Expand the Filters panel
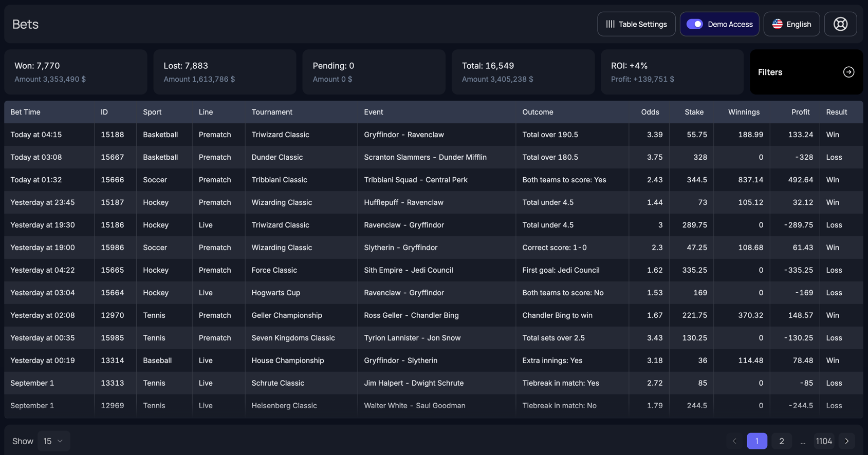The height and width of the screenshot is (455, 868). (x=806, y=72)
